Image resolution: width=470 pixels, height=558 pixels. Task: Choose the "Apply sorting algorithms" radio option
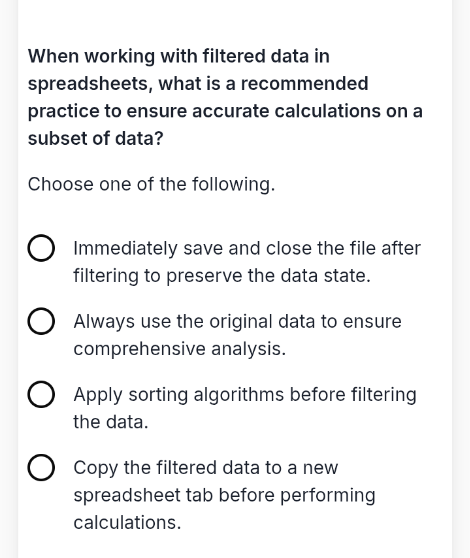pyautogui.click(x=41, y=395)
